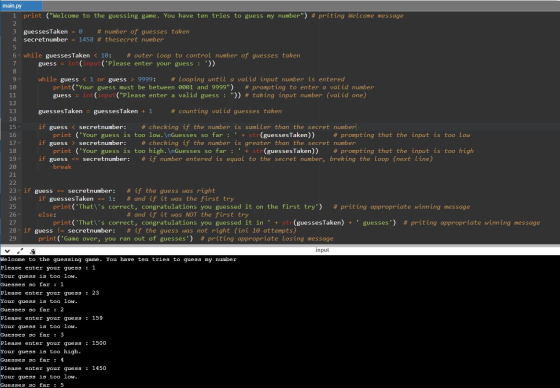Click the console line 'Please enter your guess : 23'
560x388 pixels.
50,293
